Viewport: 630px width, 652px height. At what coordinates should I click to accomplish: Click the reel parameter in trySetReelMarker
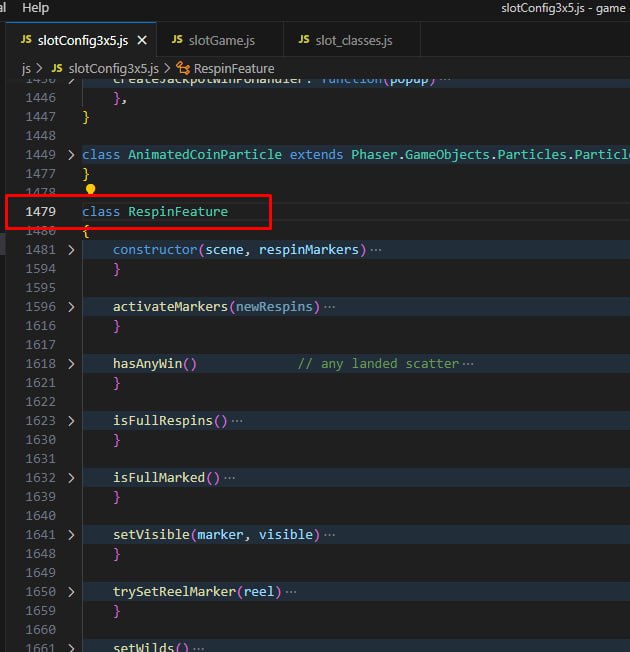pyautogui.click(x=259, y=592)
